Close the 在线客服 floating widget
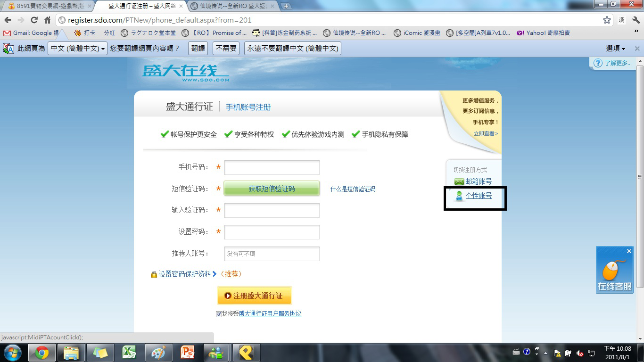Screen dimensions: 644x362 click(x=629, y=251)
